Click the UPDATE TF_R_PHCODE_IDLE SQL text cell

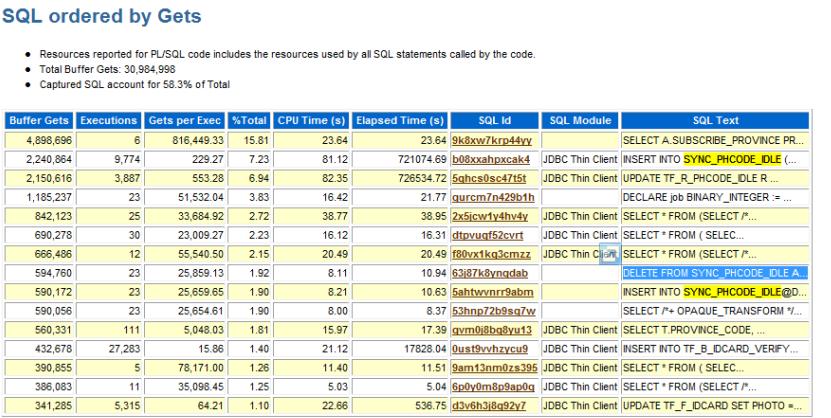(715, 179)
